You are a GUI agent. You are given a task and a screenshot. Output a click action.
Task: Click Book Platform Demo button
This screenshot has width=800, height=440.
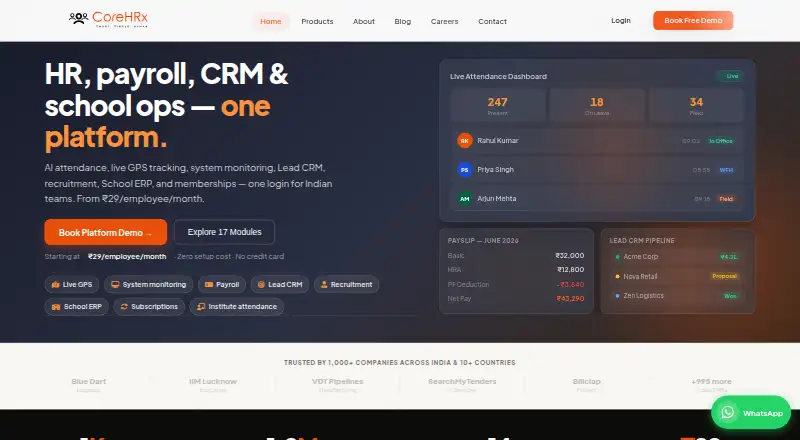[106, 232]
